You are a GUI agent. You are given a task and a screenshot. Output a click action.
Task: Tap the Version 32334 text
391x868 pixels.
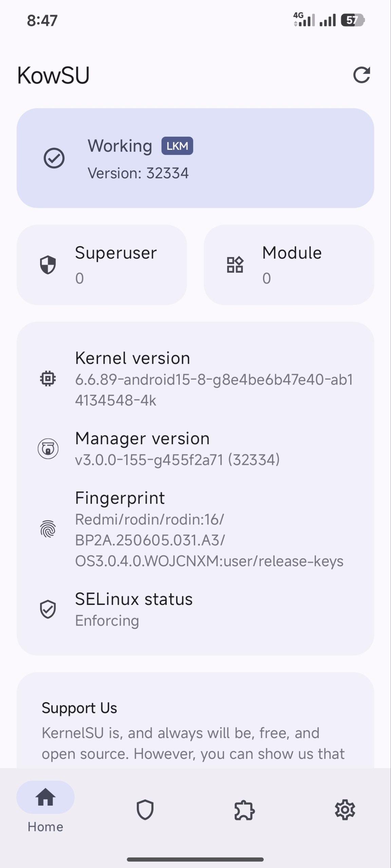[x=138, y=173]
